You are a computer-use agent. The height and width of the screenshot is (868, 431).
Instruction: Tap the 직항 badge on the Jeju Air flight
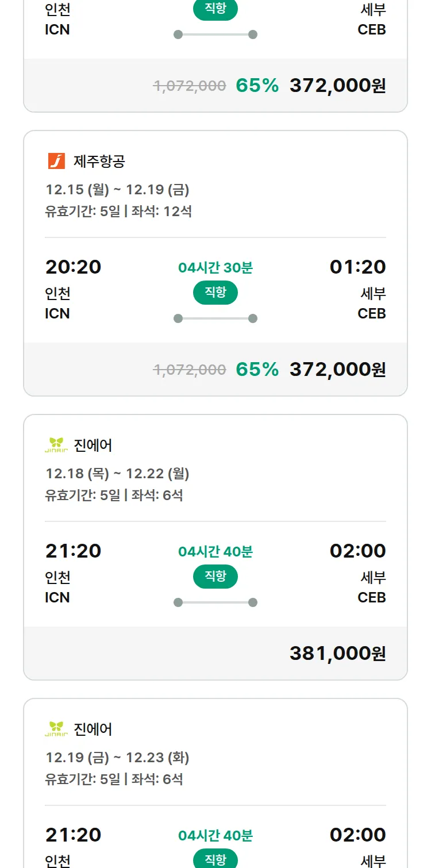pyautogui.click(x=215, y=293)
